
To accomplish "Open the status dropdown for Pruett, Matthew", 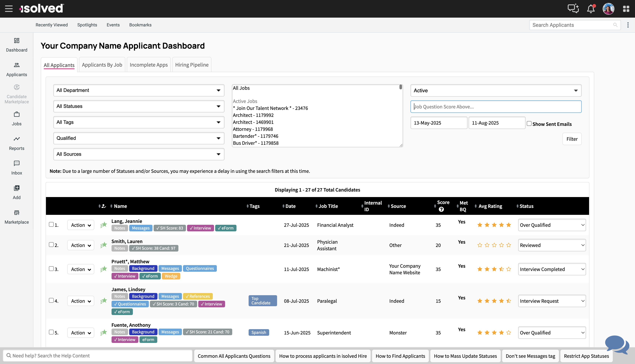I will point(552,269).
